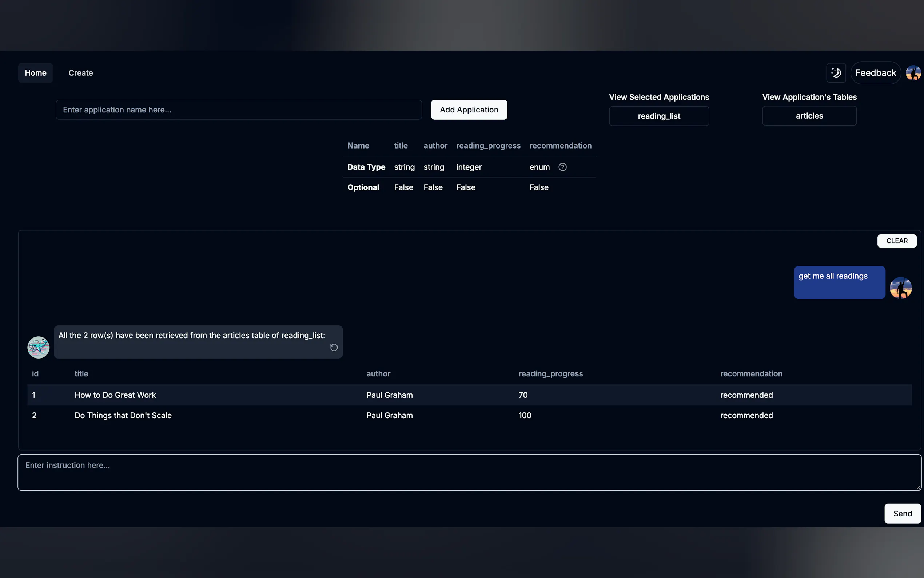Screen dimensions: 924x578
Task: Open the user profile avatar in navbar
Action: click(x=913, y=73)
